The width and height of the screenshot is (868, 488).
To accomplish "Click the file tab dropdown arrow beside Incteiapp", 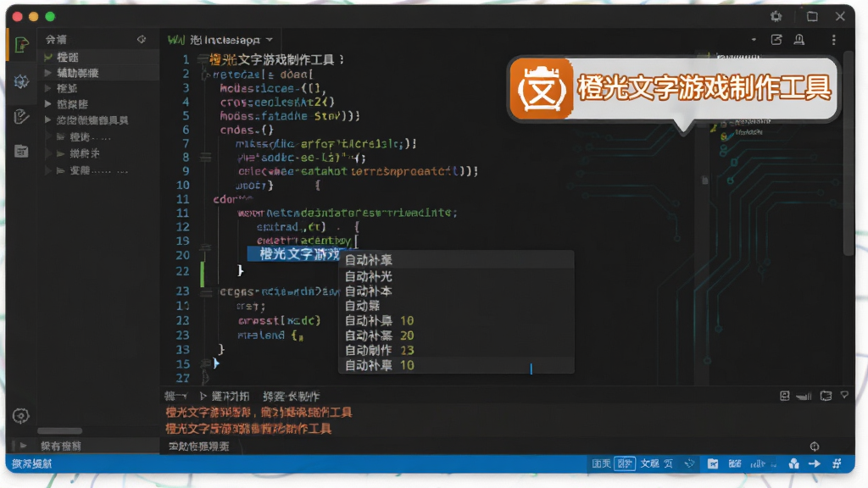I will pyautogui.click(x=270, y=40).
